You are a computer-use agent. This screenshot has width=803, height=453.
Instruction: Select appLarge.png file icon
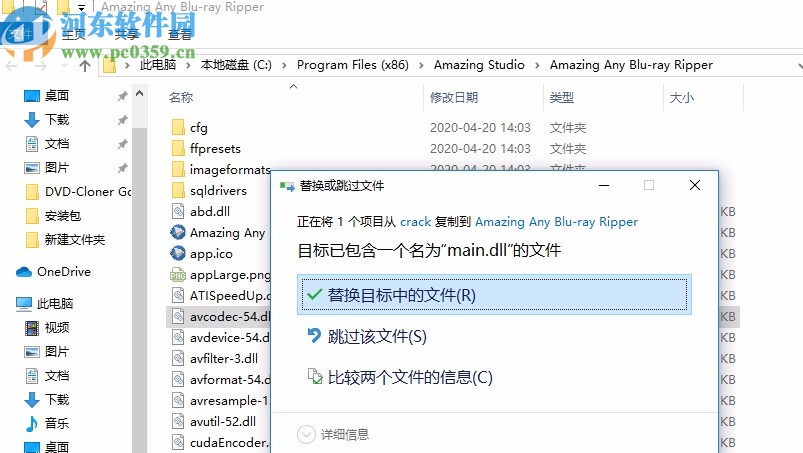[178, 275]
